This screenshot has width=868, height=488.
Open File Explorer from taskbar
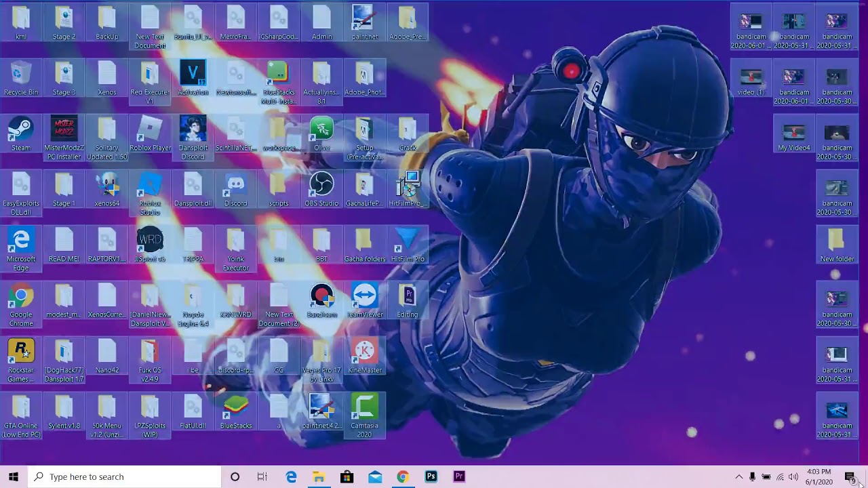pyautogui.click(x=319, y=476)
